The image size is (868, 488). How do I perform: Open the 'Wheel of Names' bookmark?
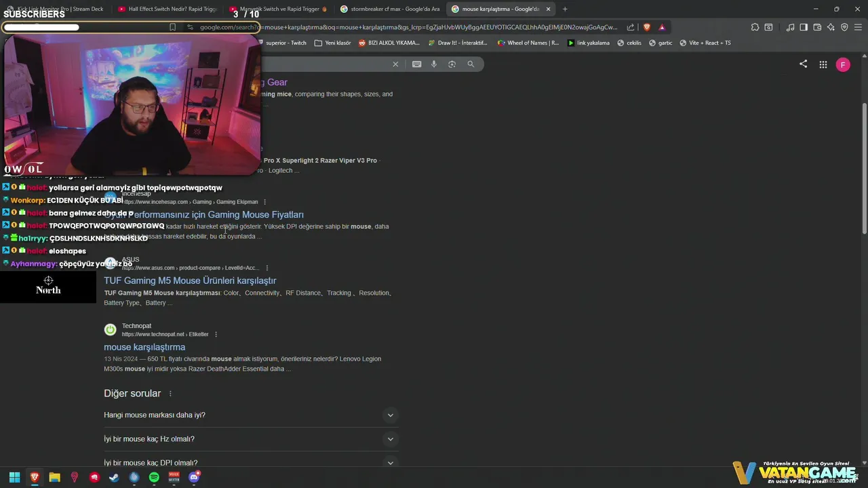tap(528, 43)
